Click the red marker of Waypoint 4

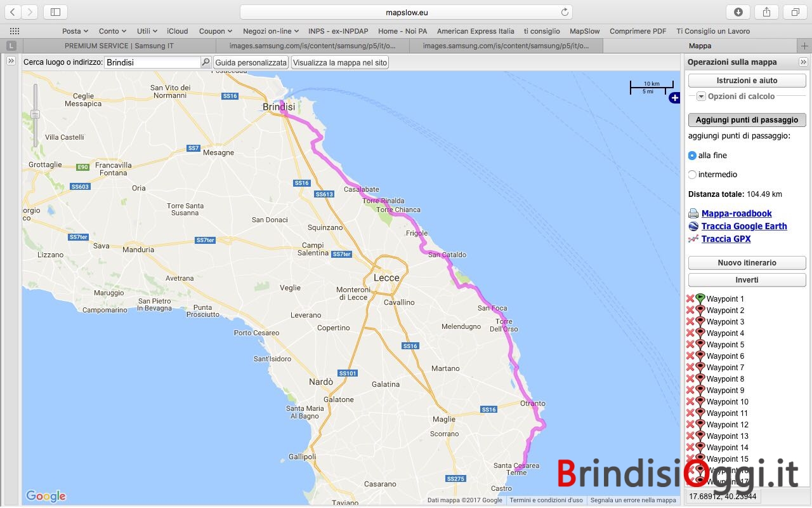[700, 332]
